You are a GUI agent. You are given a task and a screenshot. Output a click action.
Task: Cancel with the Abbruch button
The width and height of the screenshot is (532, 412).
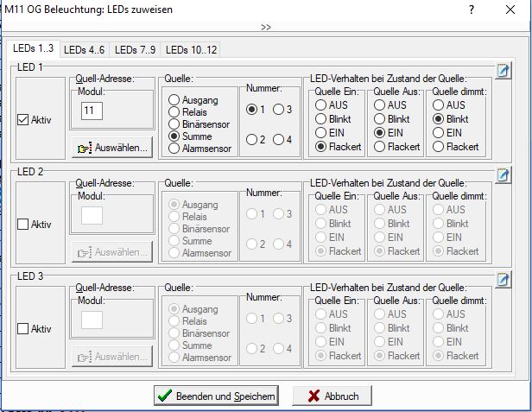coord(332,396)
